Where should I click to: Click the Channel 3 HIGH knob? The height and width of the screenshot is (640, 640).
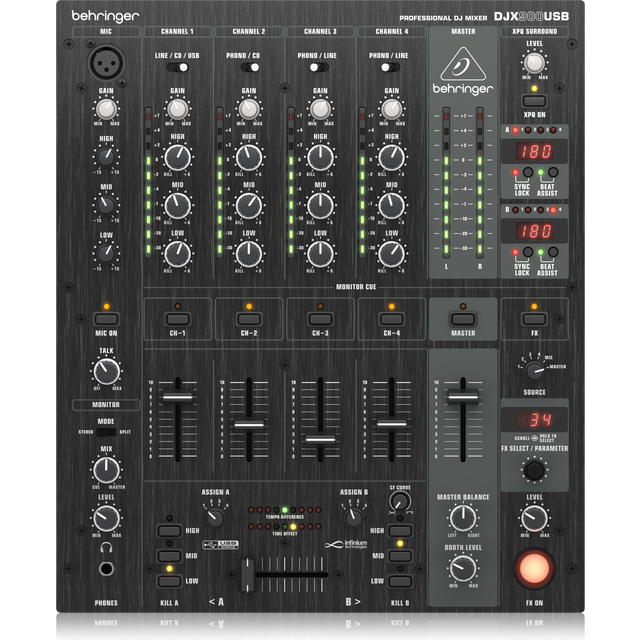pos(320,158)
